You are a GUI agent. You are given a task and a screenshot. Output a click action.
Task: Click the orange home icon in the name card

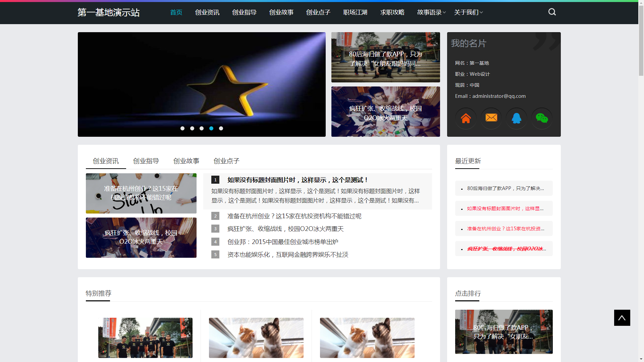click(x=466, y=118)
